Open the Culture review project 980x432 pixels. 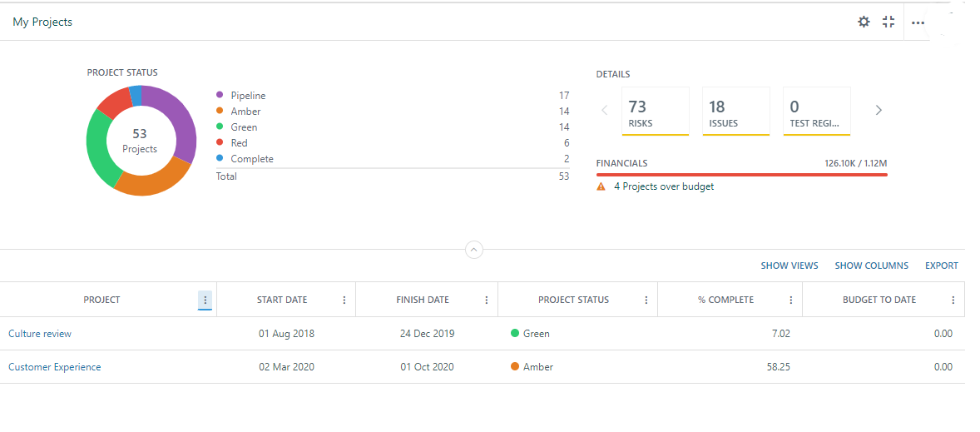40,334
